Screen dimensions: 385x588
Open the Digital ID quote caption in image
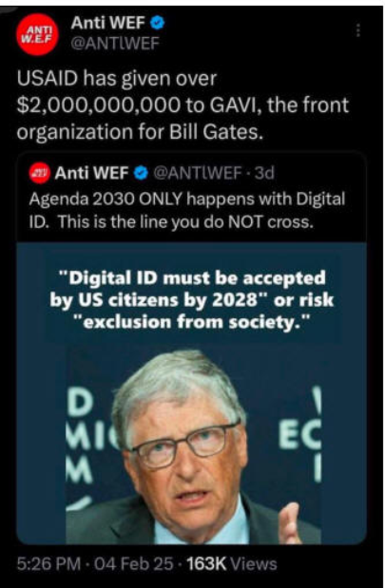pyautogui.click(x=191, y=299)
